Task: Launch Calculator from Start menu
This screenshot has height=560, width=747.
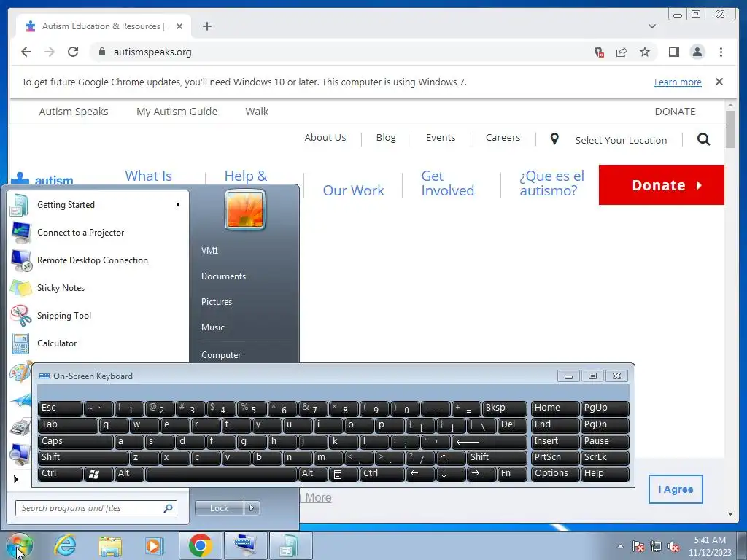Action: coord(98,343)
